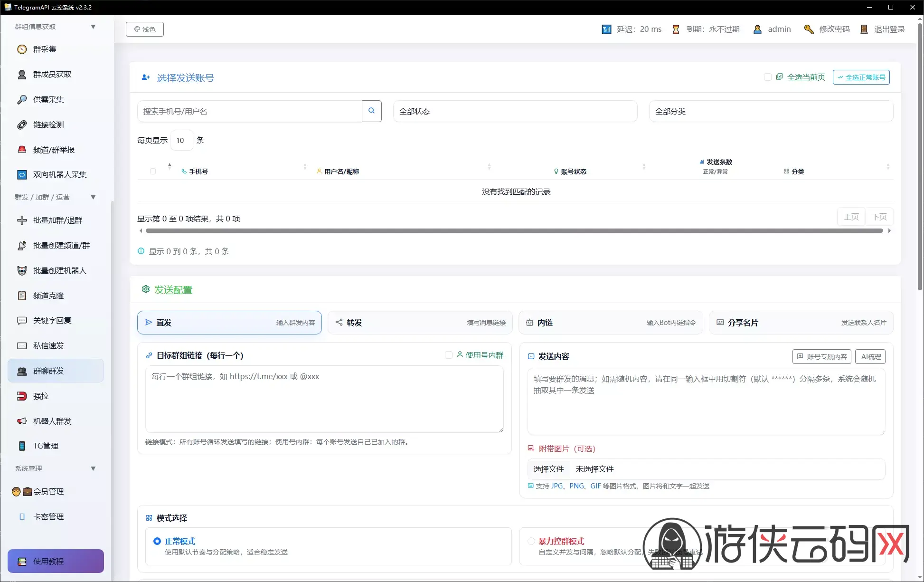Open the 批量创建频道/群 icon

[22, 246]
